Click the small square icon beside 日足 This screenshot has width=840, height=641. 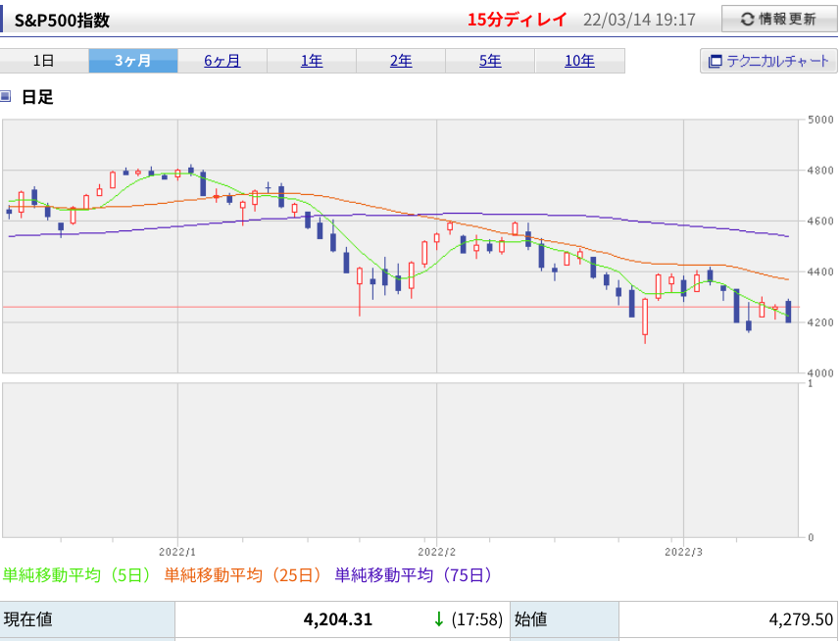pyautogui.click(x=5, y=96)
